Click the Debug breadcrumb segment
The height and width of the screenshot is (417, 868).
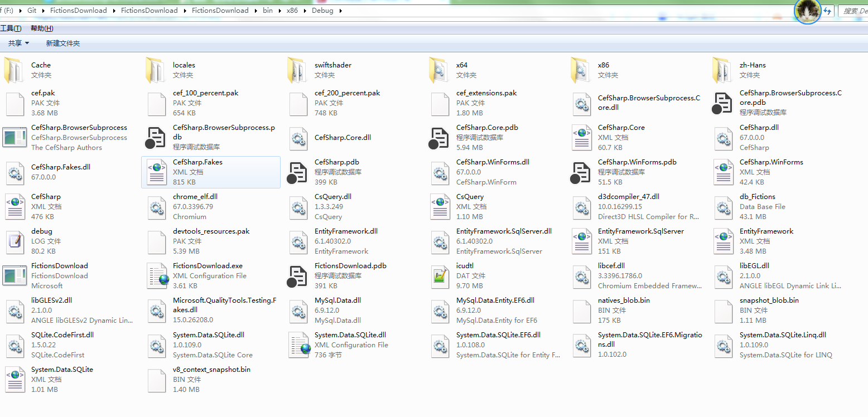(x=322, y=11)
